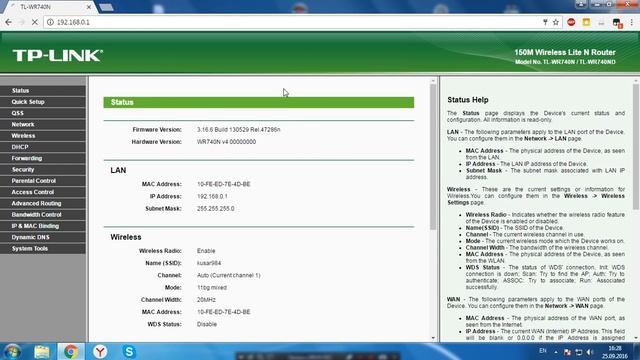Screen dimensions: 640x360
Task: Open the Forwarding menu item
Action: click(x=43, y=158)
